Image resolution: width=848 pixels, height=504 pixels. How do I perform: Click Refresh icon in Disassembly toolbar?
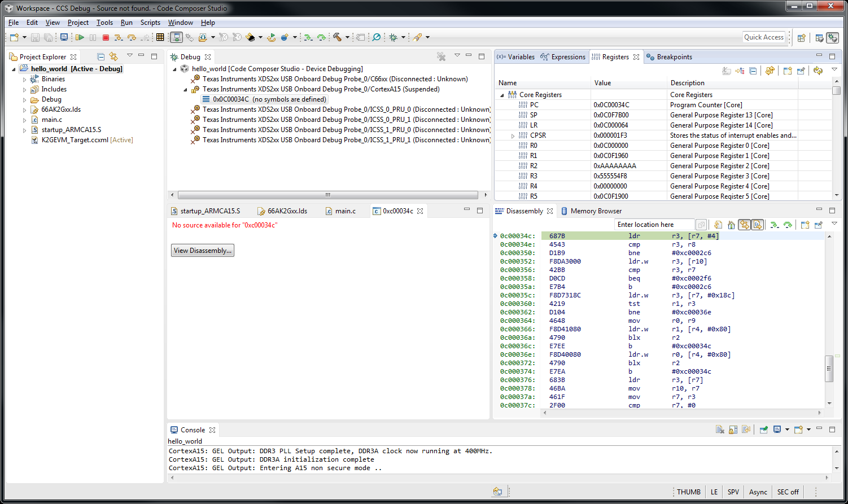click(718, 225)
